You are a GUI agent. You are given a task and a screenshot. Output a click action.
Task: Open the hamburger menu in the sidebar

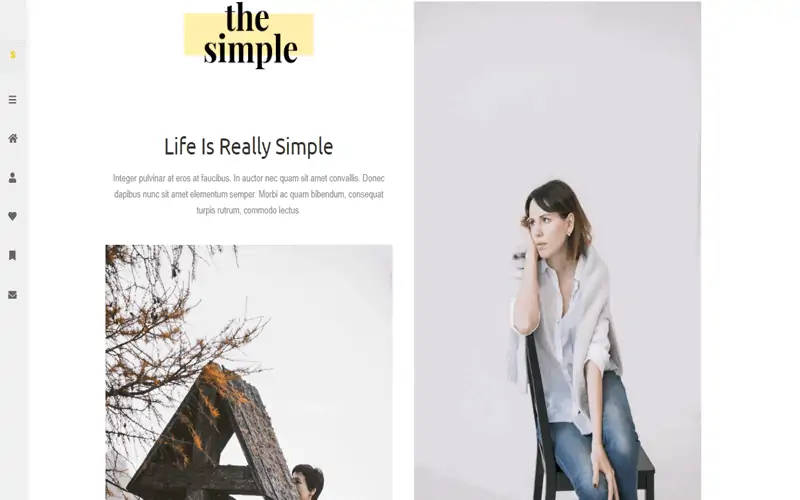13,99
